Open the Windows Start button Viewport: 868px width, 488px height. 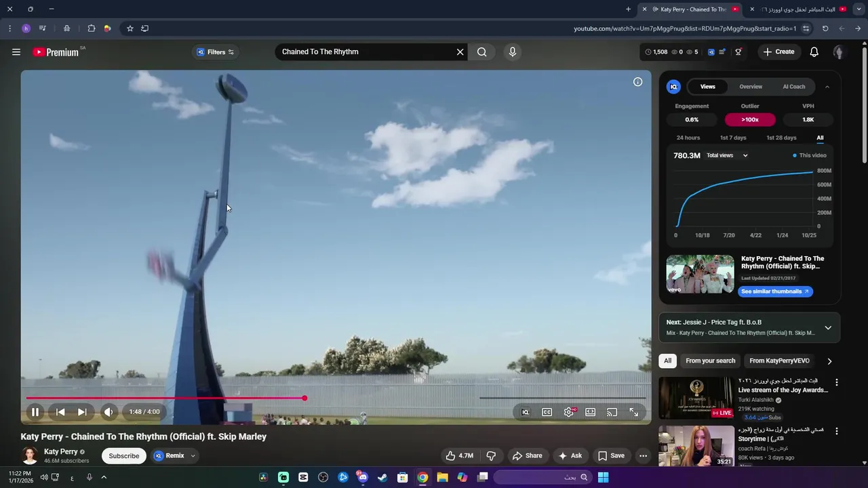[x=603, y=477]
